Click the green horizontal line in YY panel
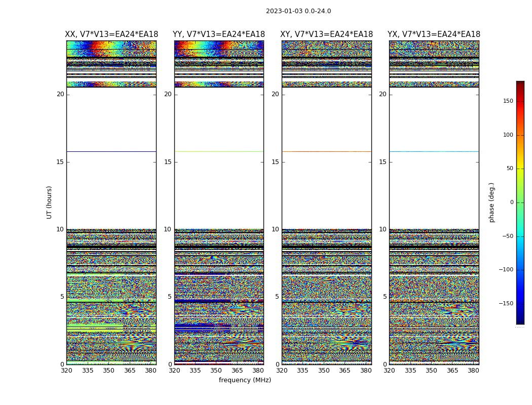532x405 pixels. tap(219, 151)
